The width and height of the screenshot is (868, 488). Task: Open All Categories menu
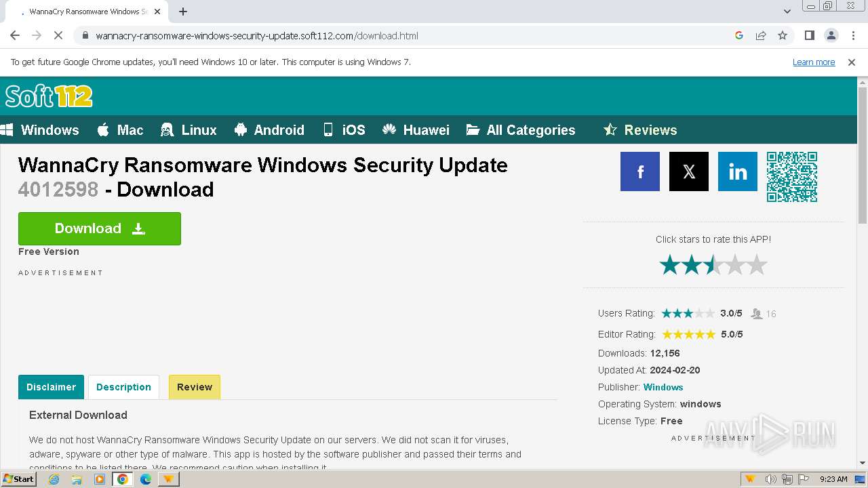pos(521,130)
